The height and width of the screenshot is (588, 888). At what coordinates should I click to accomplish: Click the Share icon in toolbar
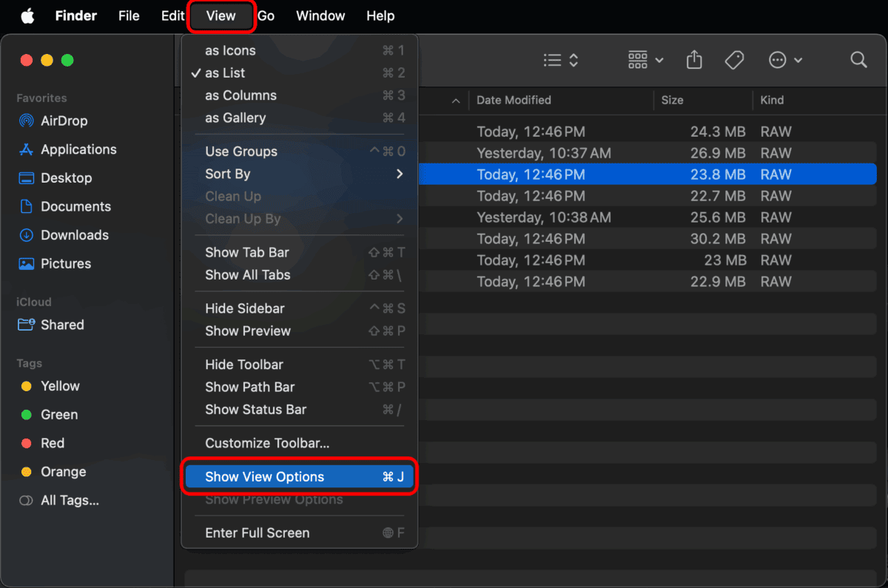[693, 60]
